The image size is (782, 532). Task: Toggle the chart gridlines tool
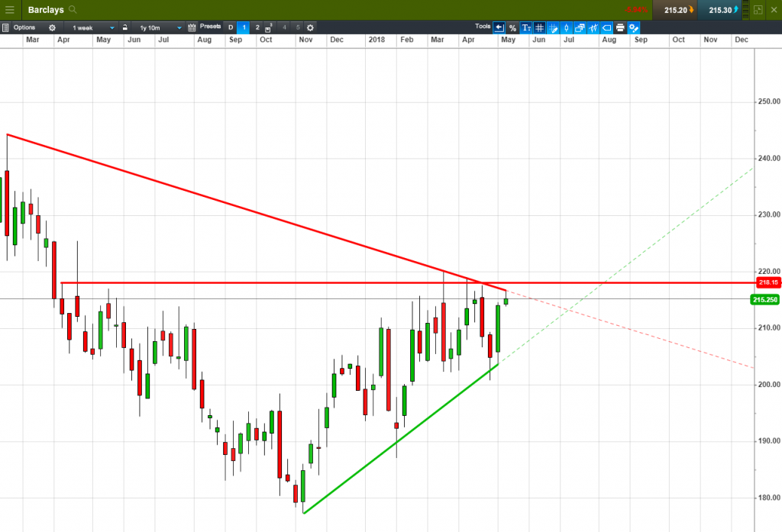click(540, 28)
